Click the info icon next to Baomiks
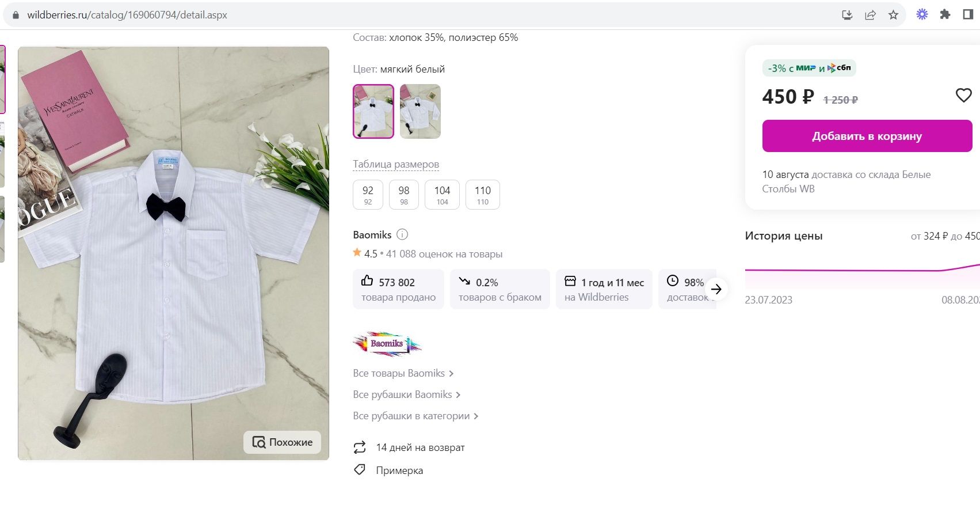The height and width of the screenshot is (516, 980). [402, 234]
